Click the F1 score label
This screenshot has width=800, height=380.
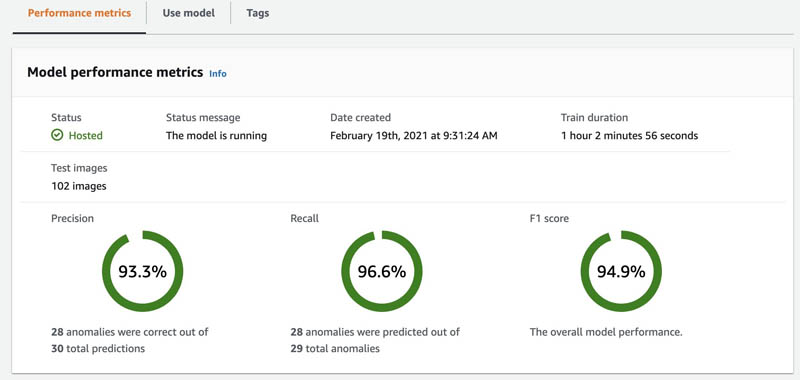[549, 218]
